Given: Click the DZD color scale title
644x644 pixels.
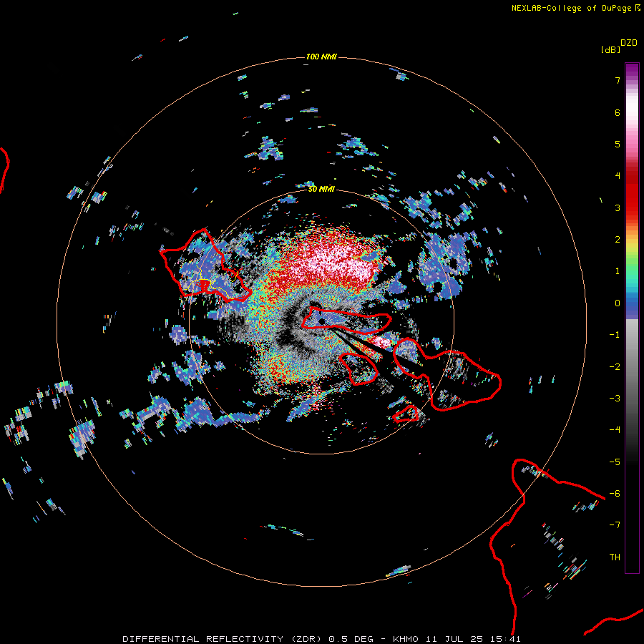Looking at the screenshot, I should (x=629, y=43).
